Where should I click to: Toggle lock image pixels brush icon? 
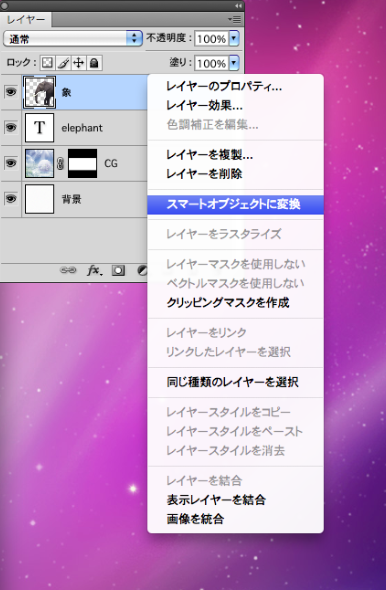(x=63, y=63)
